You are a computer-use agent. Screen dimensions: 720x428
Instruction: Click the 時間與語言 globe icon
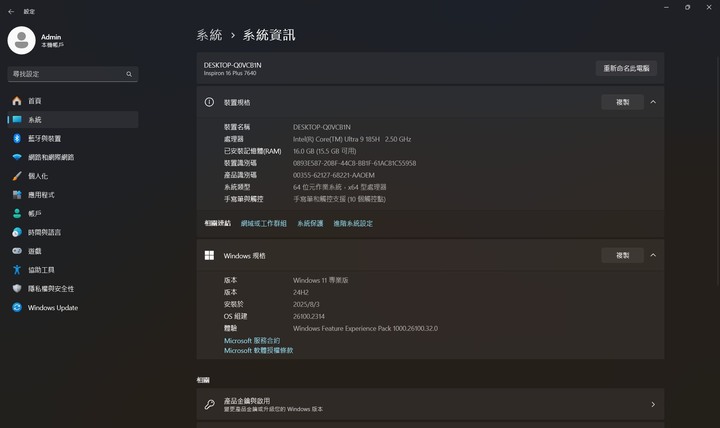pos(17,232)
